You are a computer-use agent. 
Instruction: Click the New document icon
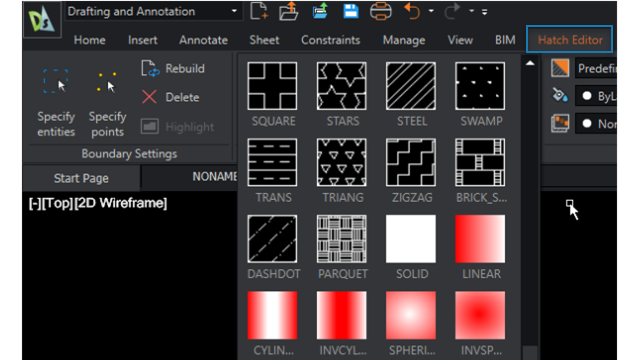[259, 11]
